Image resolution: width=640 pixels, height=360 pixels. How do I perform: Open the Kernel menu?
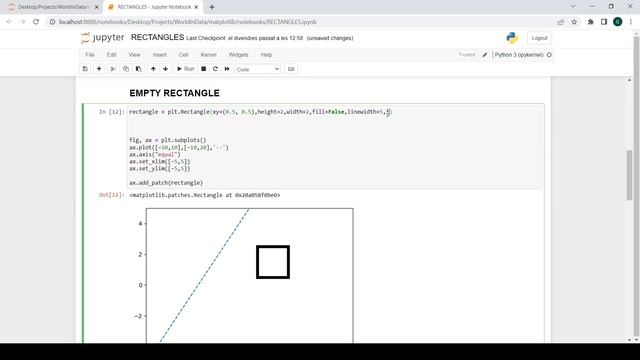pos(208,55)
